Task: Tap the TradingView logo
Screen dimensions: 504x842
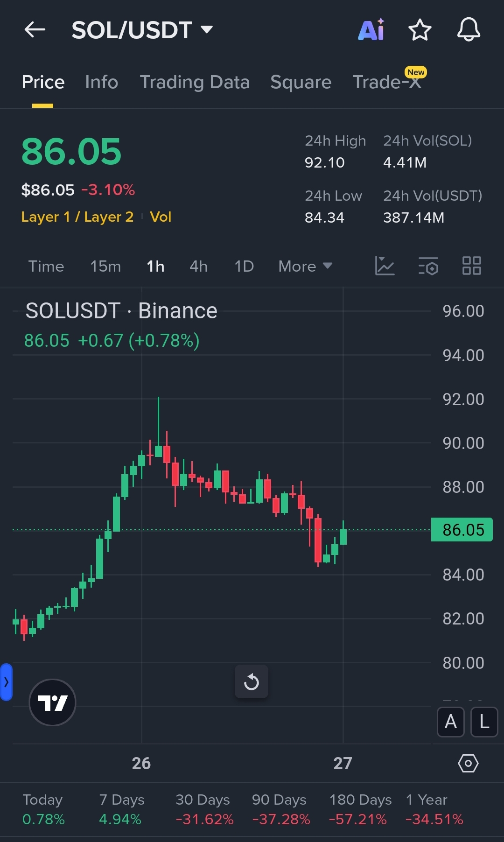Action: [x=53, y=702]
